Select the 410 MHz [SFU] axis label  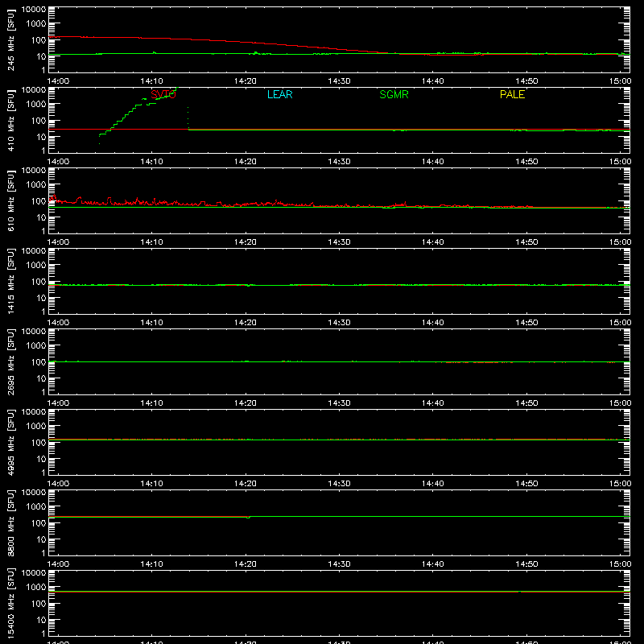pos(10,120)
